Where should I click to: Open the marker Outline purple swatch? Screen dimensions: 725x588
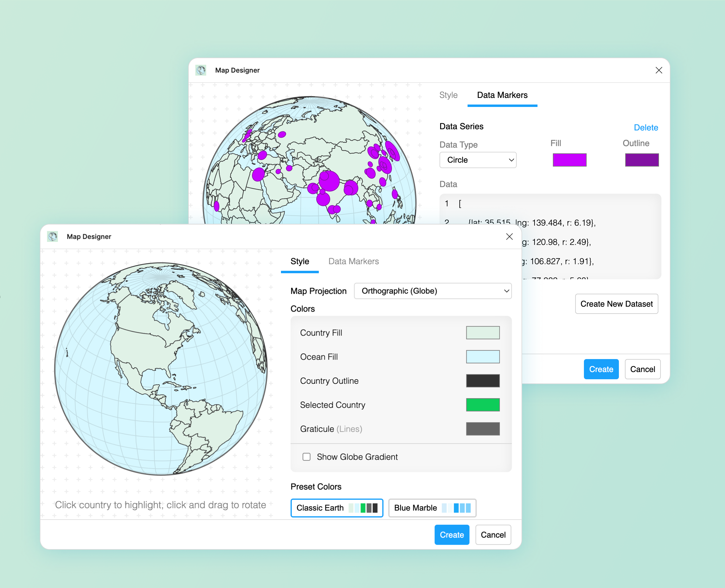(641, 160)
